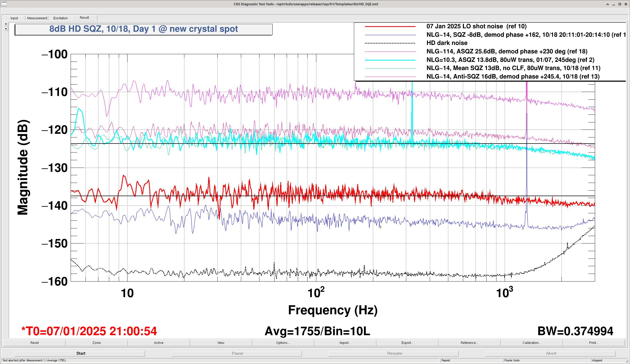Image resolution: width=630 pixels, height=364 pixels.
Task: Click the T0=07/01/2025 21:00:54 timestamp
Action: pyautogui.click(x=89, y=331)
